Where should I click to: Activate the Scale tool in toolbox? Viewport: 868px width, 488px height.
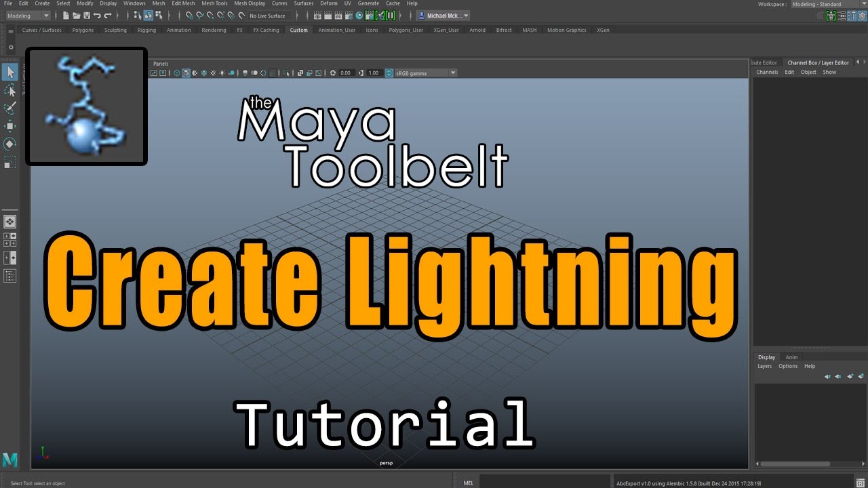pyautogui.click(x=10, y=162)
